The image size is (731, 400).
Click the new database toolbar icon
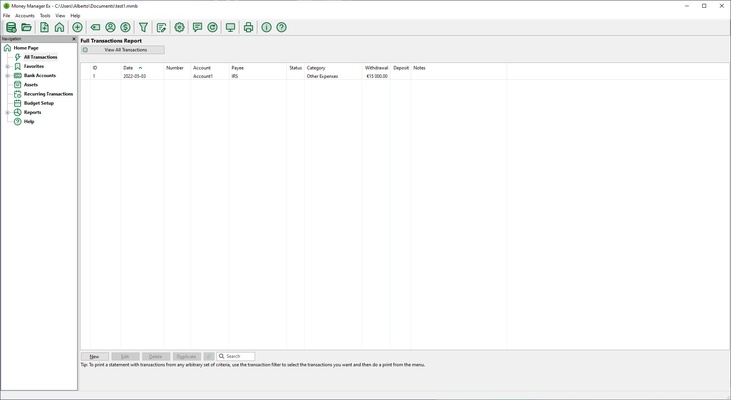pos(11,28)
